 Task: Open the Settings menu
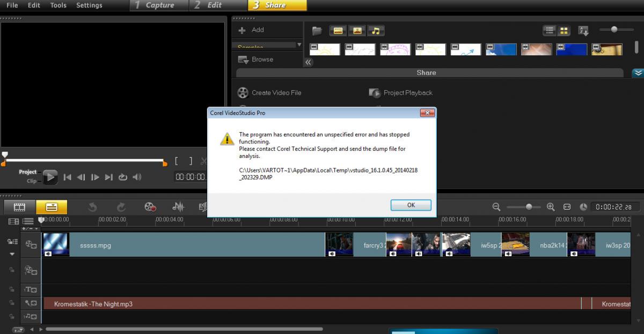[89, 5]
